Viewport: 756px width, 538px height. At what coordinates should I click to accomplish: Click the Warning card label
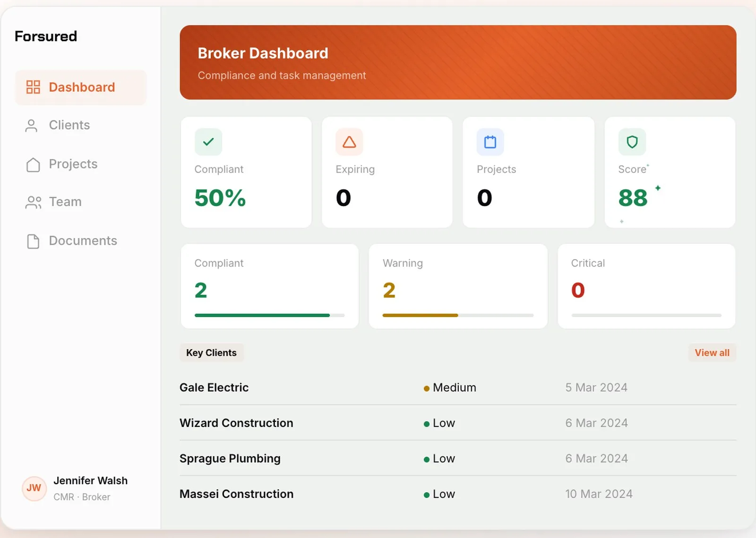coord(403,263)
